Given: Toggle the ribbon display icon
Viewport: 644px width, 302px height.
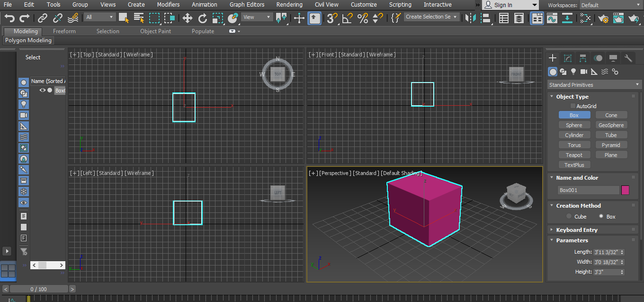Looking at the screenshot, I should [x=537, y=18].
